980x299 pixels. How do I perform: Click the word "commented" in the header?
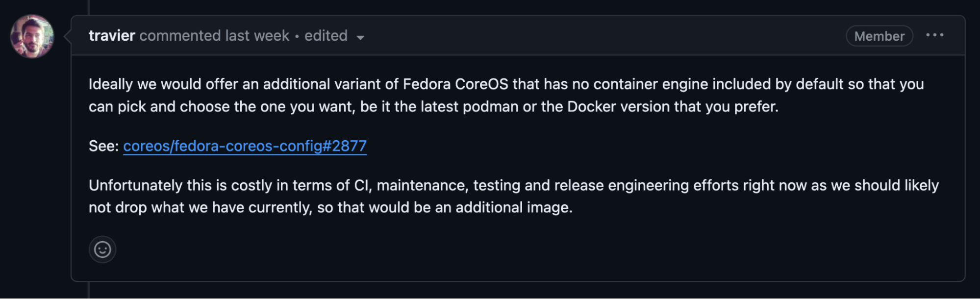pyautogui.click(x=180, y=36)
